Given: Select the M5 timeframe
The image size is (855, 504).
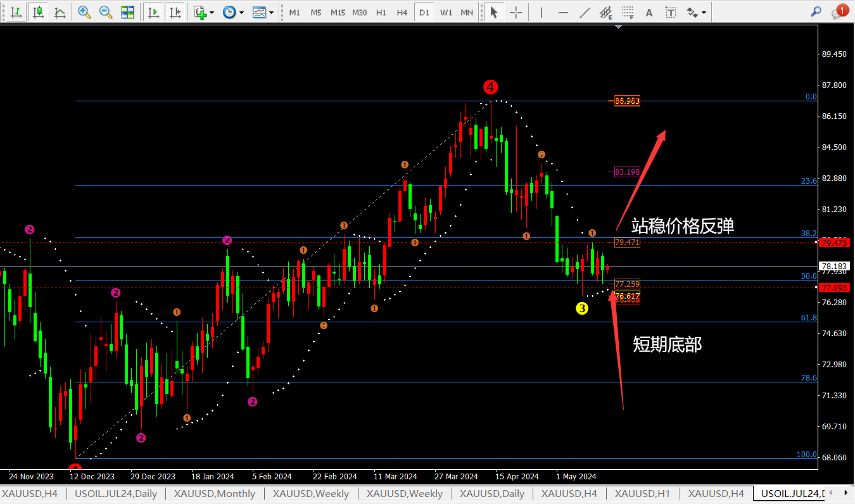Looking at the screenshot, I should [x=316, y=13].
